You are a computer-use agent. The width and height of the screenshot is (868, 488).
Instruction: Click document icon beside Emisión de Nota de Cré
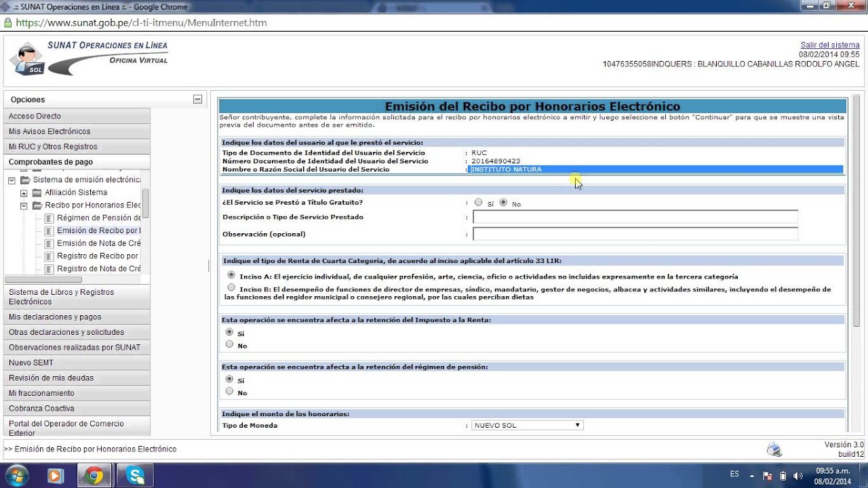(x=50, y=243)
